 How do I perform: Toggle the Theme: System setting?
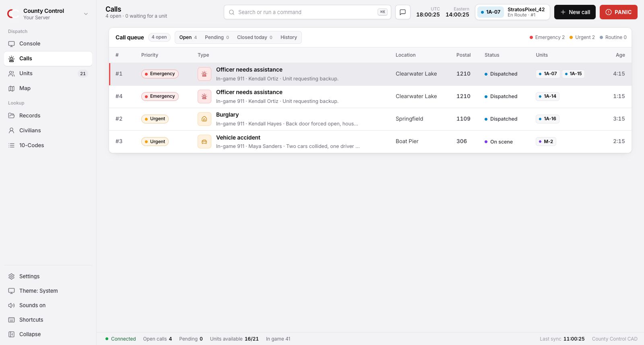(x=48, y=291)
